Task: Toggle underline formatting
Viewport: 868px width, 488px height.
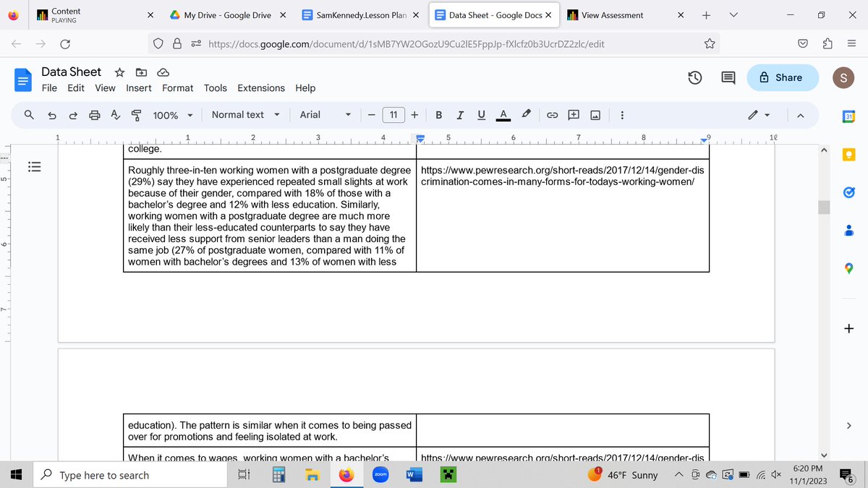Action: pos(482,115)
